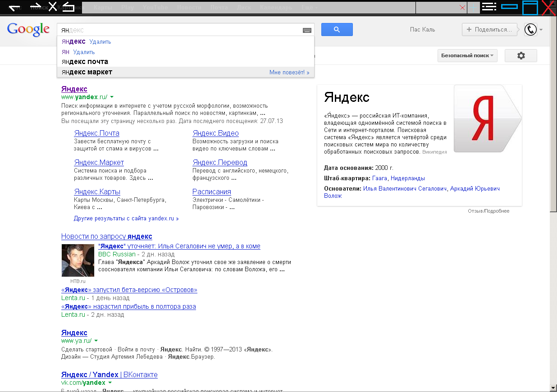Expand green arrow next to www.yandex.ru
Image resolution: width=557 pixels, height=392 pixels.
[x=112, y=97]
